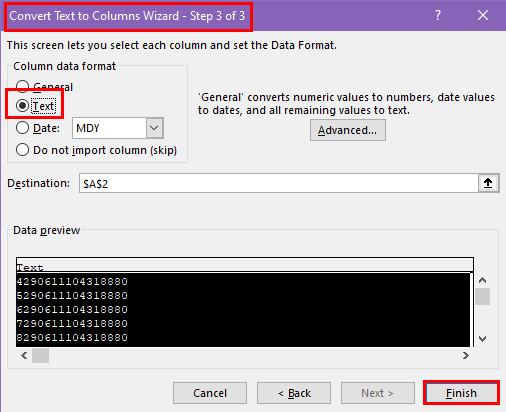Collapse dialog with Destination range selector icon
The image size is (506, 412).
pos(488,183)
